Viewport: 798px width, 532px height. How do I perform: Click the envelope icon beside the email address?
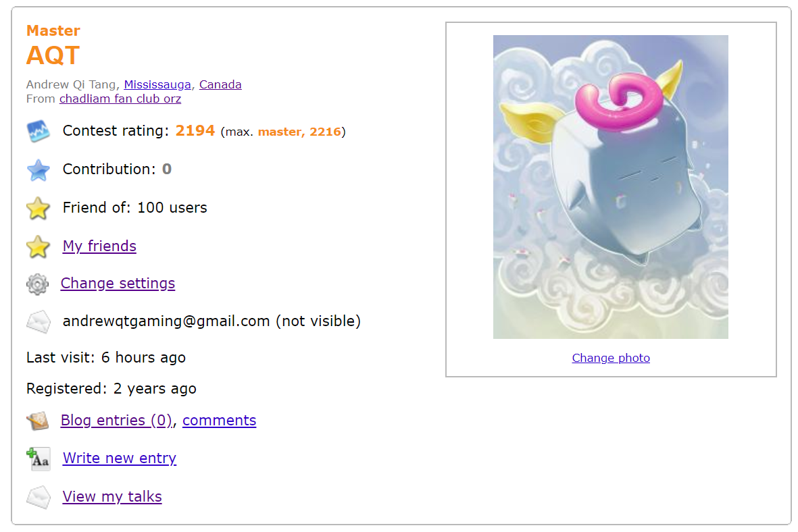click(x=38, y=322)
